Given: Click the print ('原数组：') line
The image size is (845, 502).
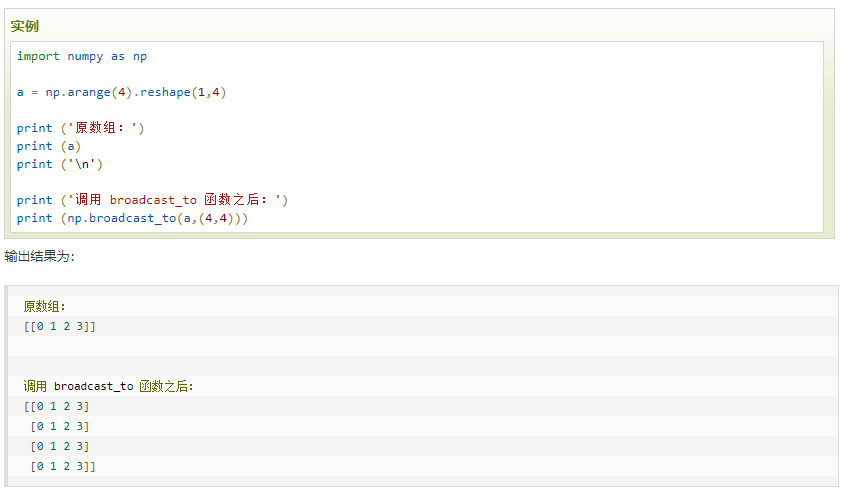Looking at the screenshot, I should click(x=80, y=128).
